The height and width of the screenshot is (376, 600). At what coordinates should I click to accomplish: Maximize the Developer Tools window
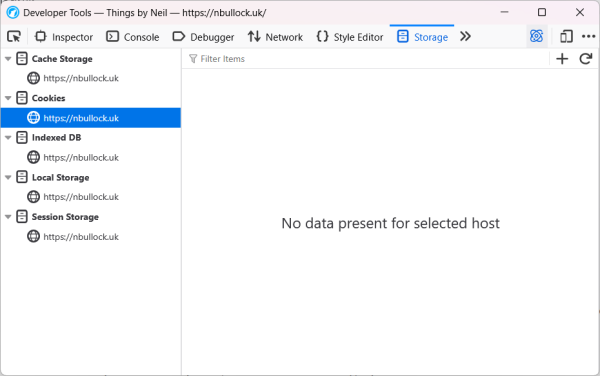point(542,12)
